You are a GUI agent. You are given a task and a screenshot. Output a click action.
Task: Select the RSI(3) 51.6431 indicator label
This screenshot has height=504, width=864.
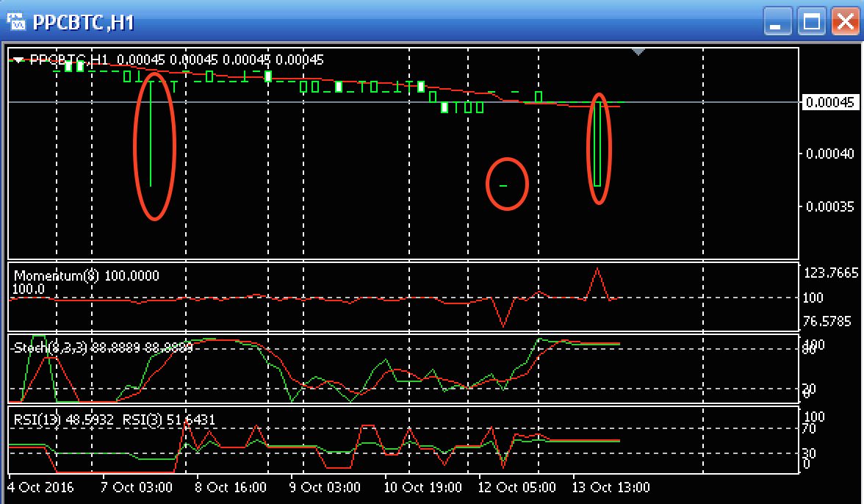pos(169,420)
